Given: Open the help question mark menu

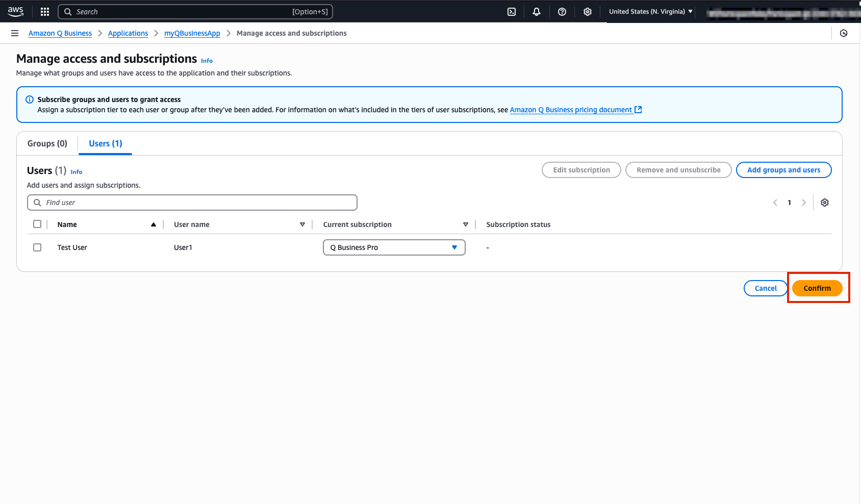Looking at the screenshot, I should click(562, 12).
